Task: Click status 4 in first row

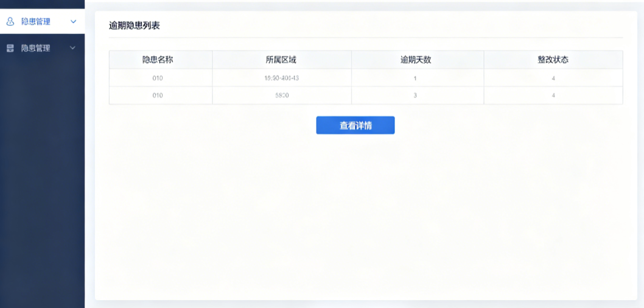Action: (x=553, y=78)
